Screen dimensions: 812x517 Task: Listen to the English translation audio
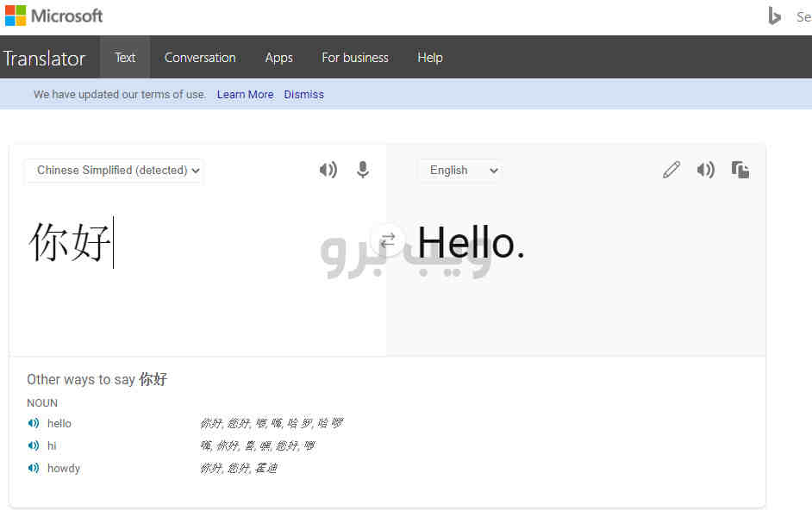tap(706, 170)
